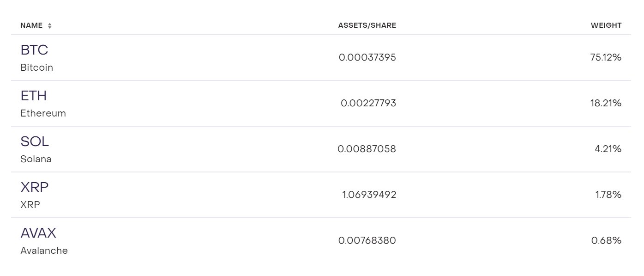Image resolution: width=644 pixels, height=276 pixels.
Task: Select the AVAX ticker symbol
Action: click(x=38, y=233)
